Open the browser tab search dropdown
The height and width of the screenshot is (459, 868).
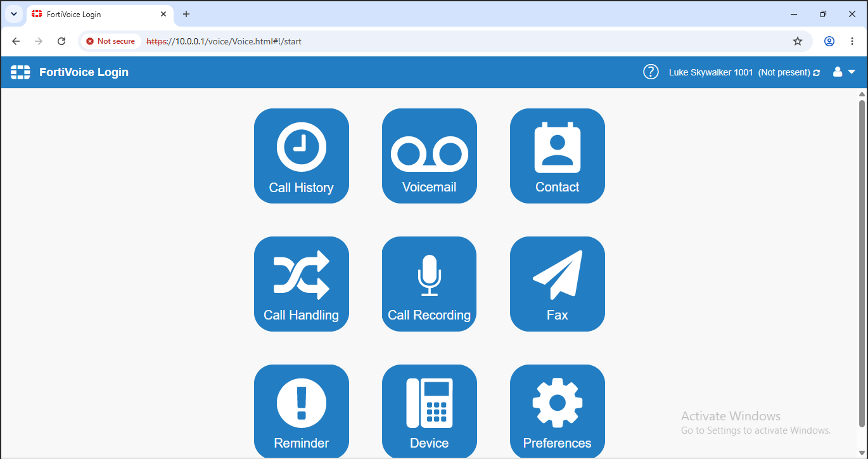coord(14,14)
